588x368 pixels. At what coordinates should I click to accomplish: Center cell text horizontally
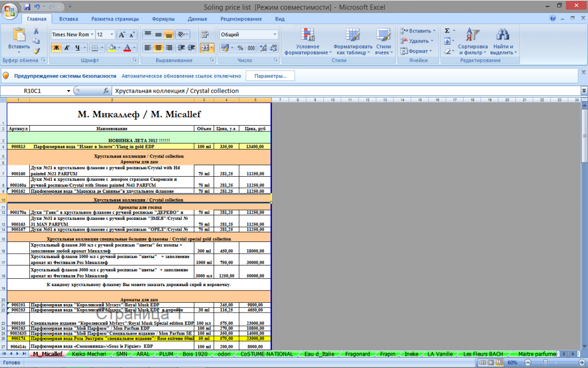click(158, 48)
